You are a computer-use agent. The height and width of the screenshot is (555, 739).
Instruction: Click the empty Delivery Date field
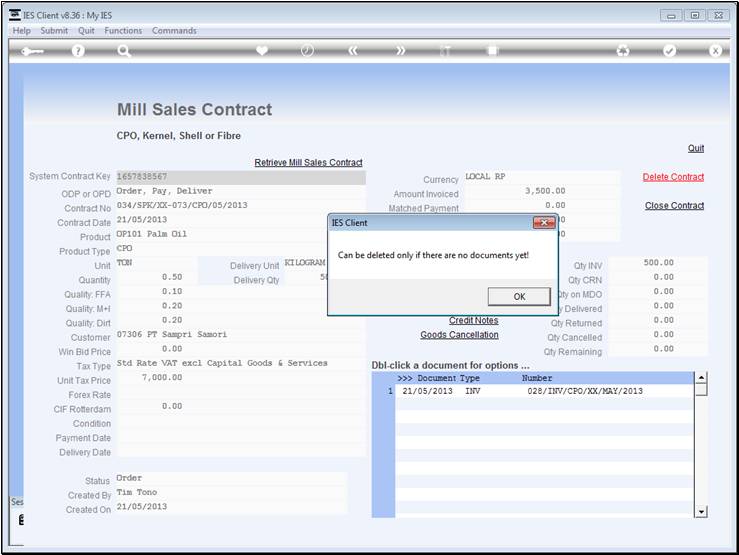pyautogui.click(x=241, y=452)
